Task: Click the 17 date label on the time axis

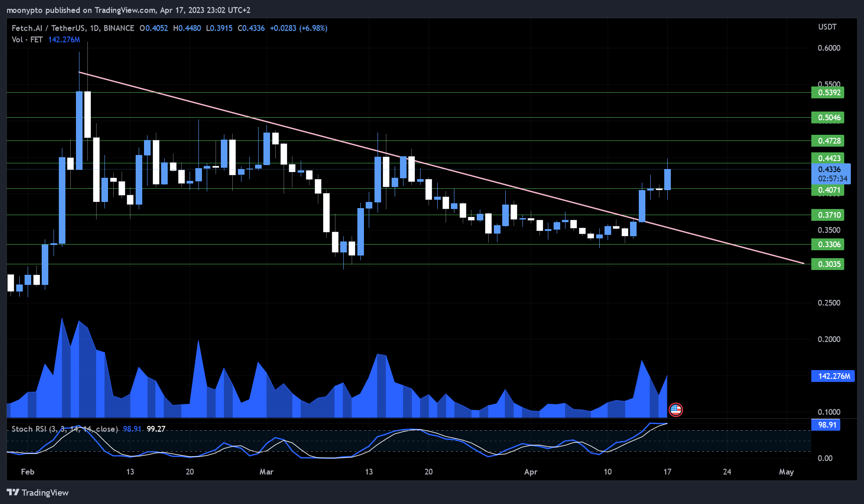Action: (667, 472)
